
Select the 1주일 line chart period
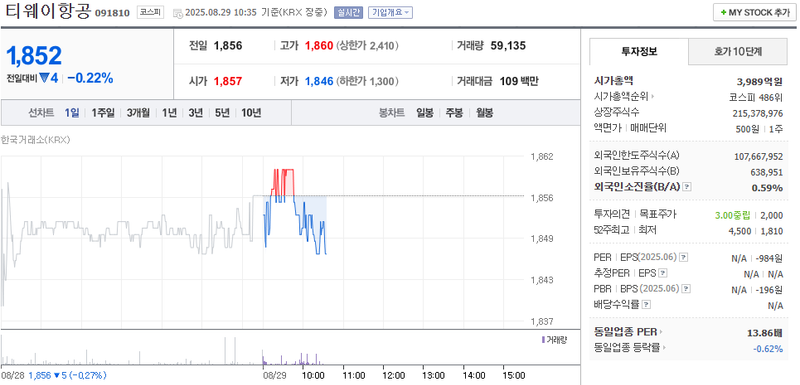pyautogui.click(x=103, y=113)
